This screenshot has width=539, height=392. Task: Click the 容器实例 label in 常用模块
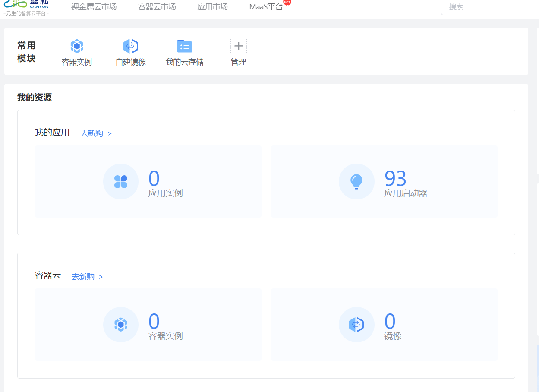tap(77, 62)
